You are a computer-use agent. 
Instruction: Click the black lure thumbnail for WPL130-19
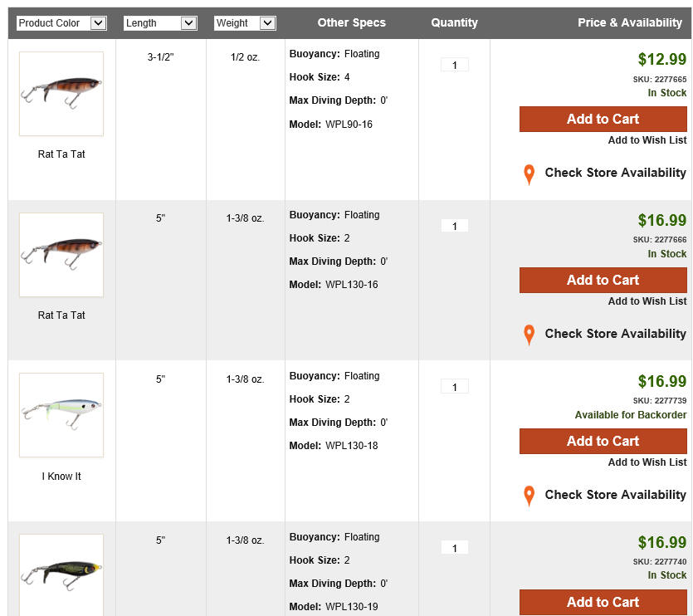(x=61, y=574)
